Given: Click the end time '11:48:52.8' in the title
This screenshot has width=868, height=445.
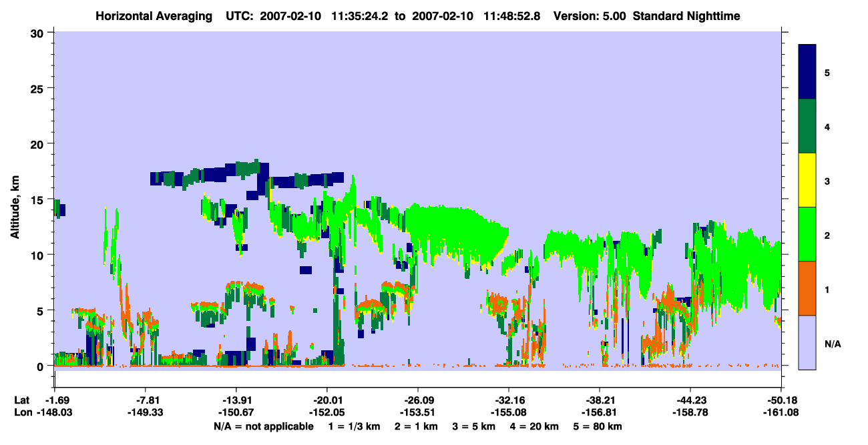Looking at the screenshot, I should point(511,15).
